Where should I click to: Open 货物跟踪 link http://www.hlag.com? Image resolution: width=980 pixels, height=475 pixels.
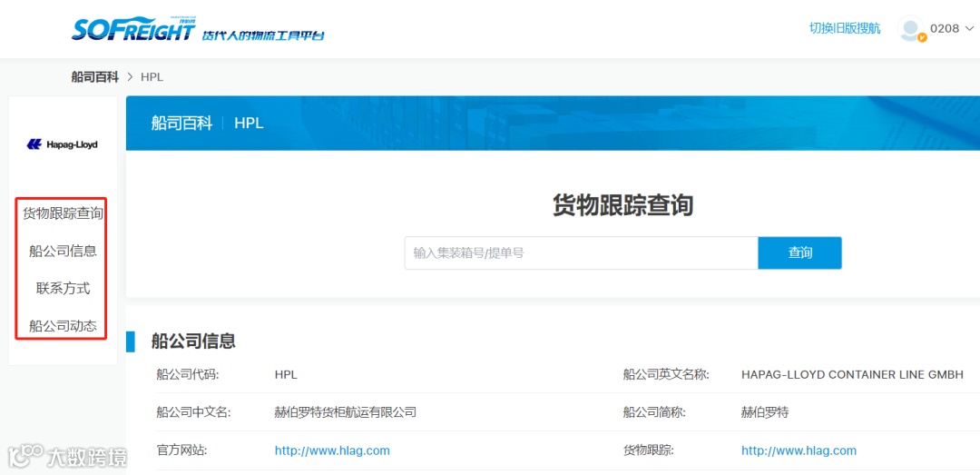tap(799, 450)
